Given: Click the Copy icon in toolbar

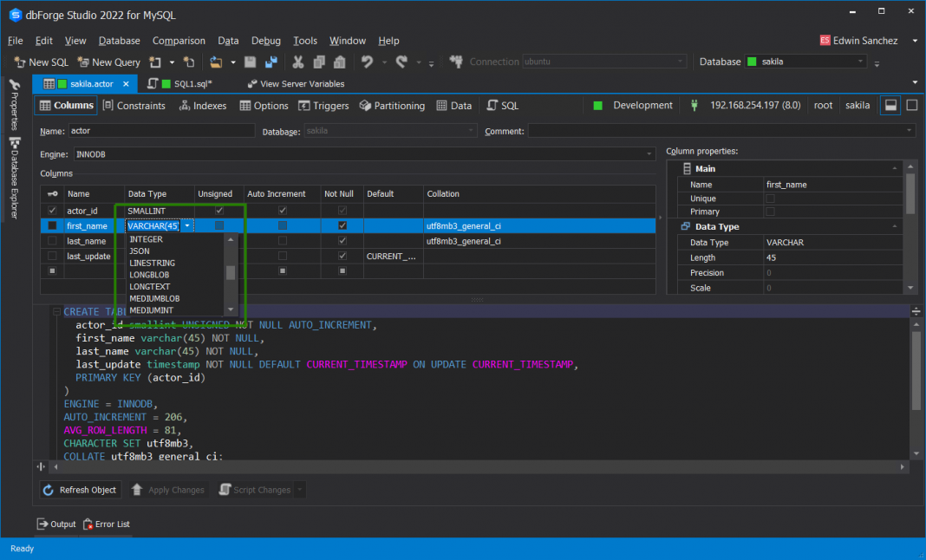Looking at the screenshot, I should pos(318,62).
